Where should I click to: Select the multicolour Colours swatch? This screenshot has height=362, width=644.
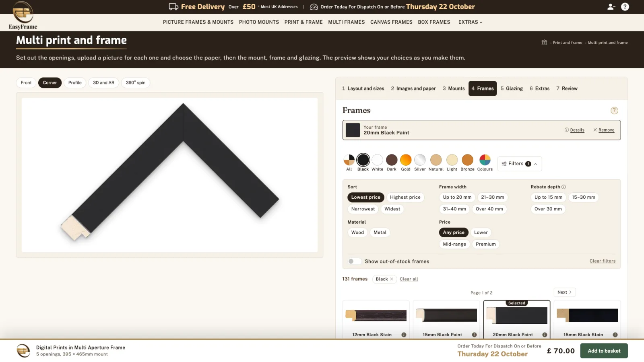coord(485,160)
